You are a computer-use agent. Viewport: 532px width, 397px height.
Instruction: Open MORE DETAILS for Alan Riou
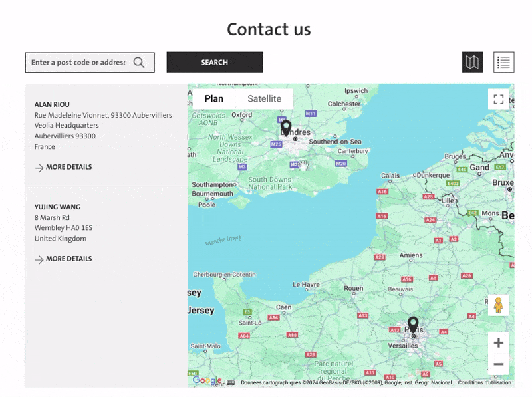(63, 167)
